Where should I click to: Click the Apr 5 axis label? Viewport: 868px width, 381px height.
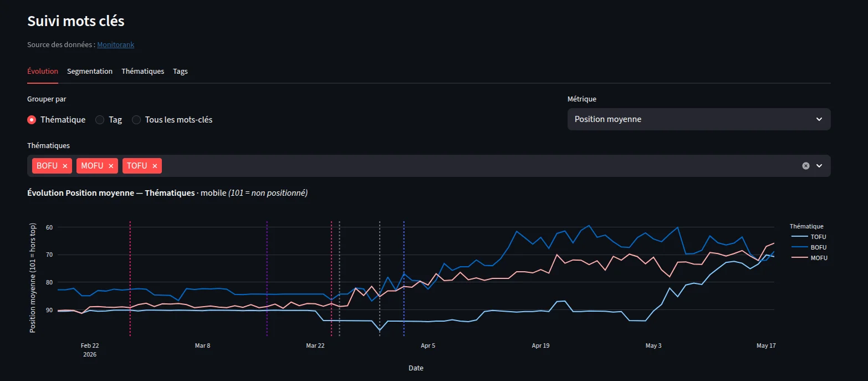pyautogui.click(x=428, y=346)
